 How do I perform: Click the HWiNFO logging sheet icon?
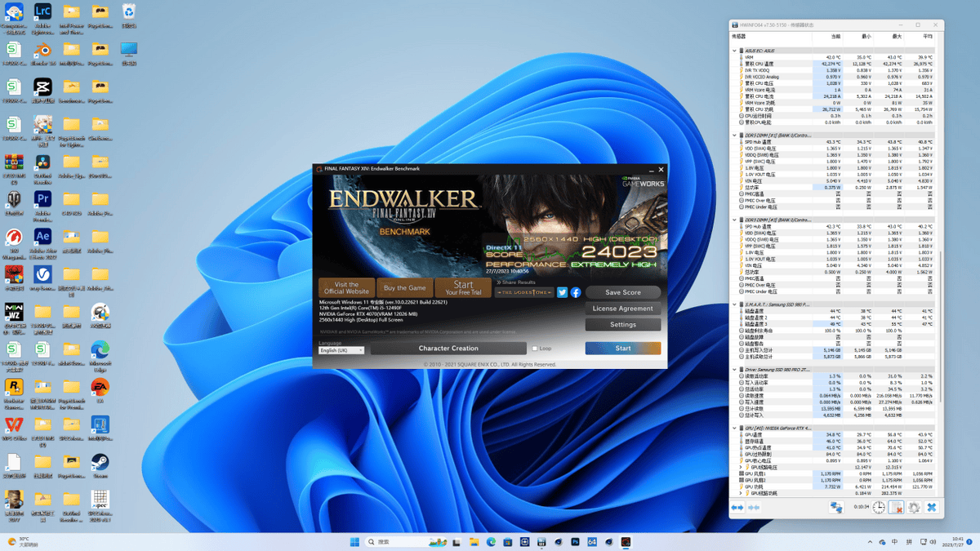(x=896, y=507)
